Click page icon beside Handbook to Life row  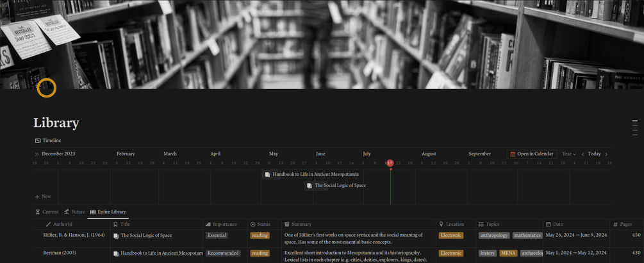click(x=116, y=253)
